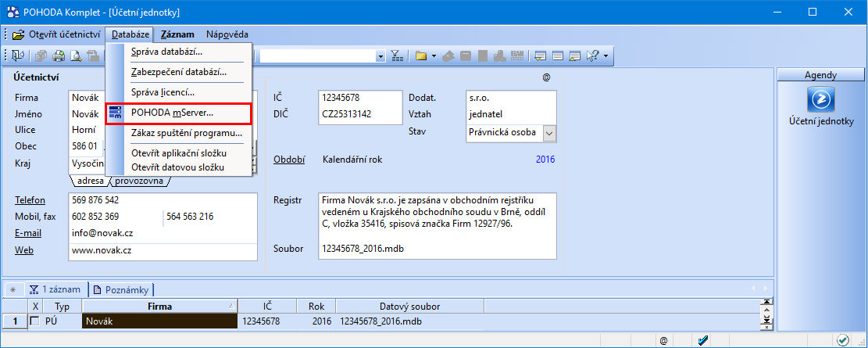Click the @ icon in the status bar
Image resolution: width=868 pixels, height=348 pixels.
coord(663,339)
